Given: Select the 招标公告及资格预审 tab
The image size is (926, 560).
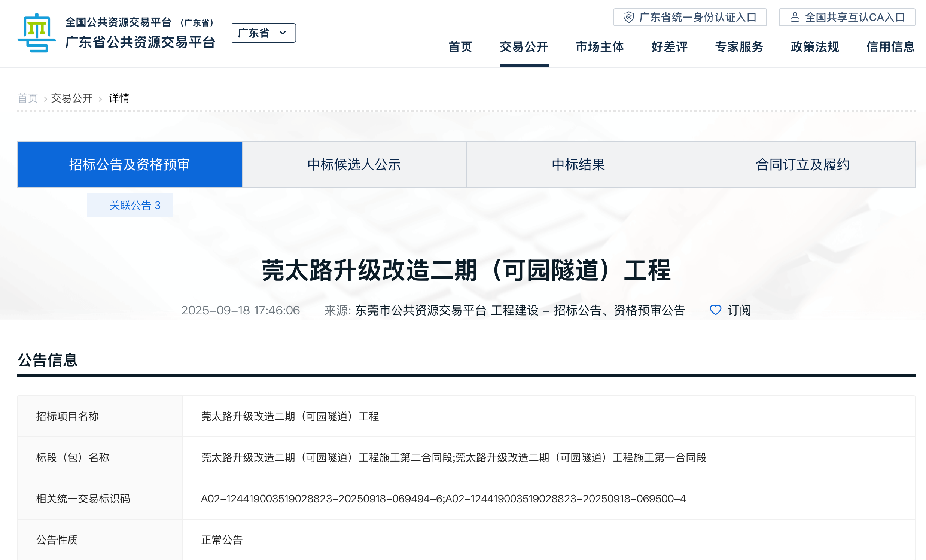Looking at the screenshot, I should coord(130,165).
